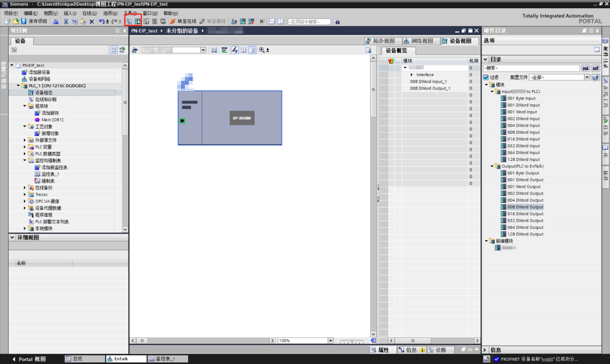Click the Split editor horizontally icon
This screenshot has width=610, height=364.
(x=272, y=22)
